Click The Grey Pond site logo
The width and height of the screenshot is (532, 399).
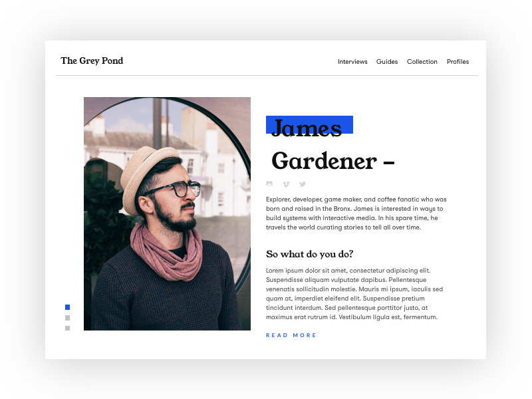click(92, 61)
